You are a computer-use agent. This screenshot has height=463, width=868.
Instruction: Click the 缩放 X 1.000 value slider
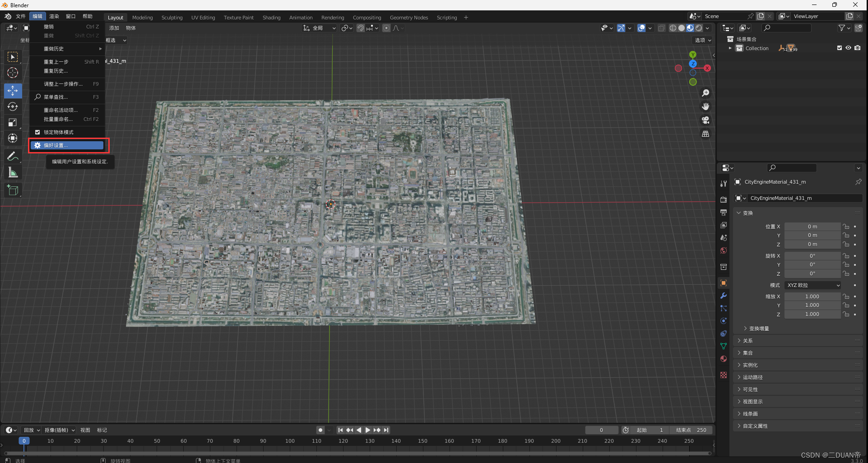812,296
